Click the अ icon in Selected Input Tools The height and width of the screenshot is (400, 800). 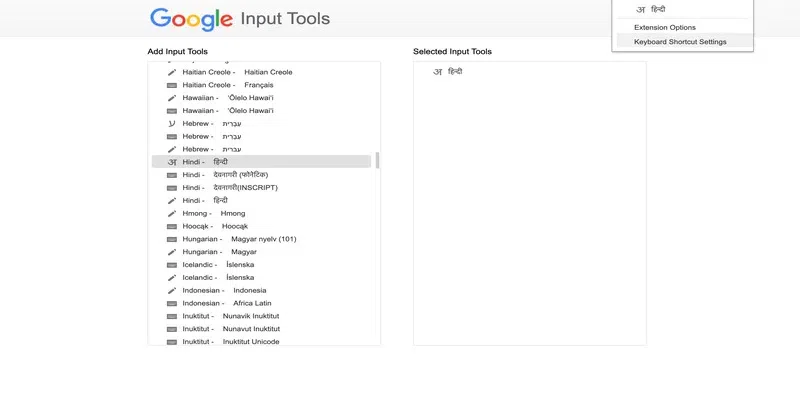tap(437, 72)
